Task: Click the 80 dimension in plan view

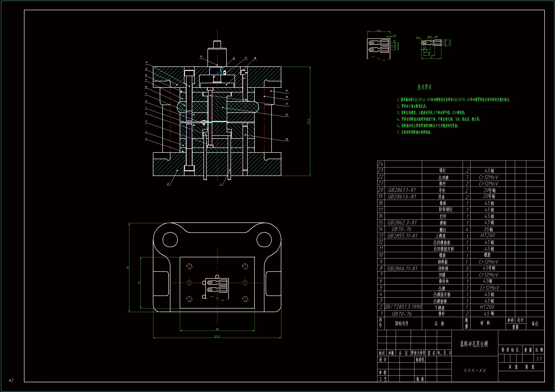Action: pos(217,329)
